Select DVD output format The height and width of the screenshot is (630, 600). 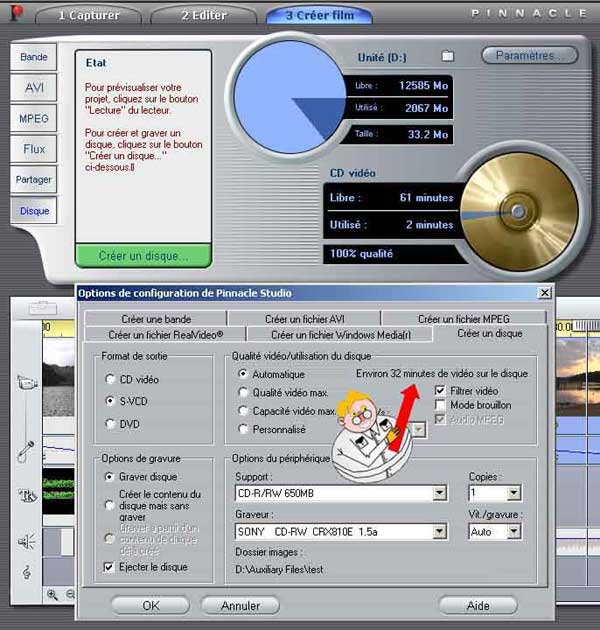click(x=110, y=423)
